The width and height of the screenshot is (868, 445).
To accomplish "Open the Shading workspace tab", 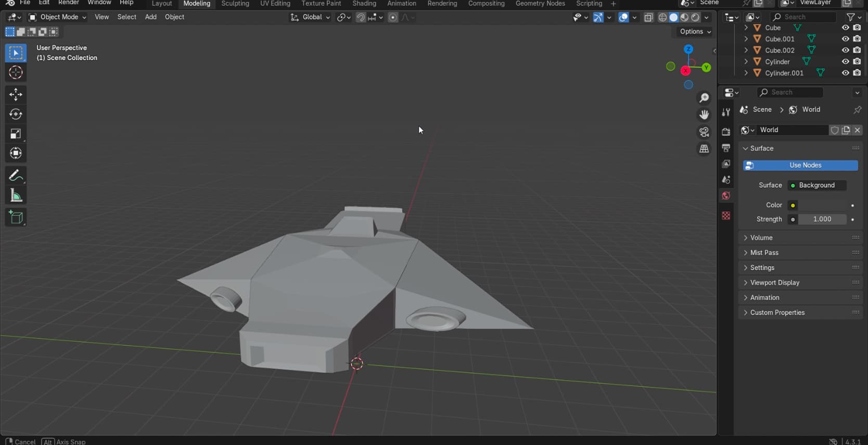I will click(x=364, y=4).
